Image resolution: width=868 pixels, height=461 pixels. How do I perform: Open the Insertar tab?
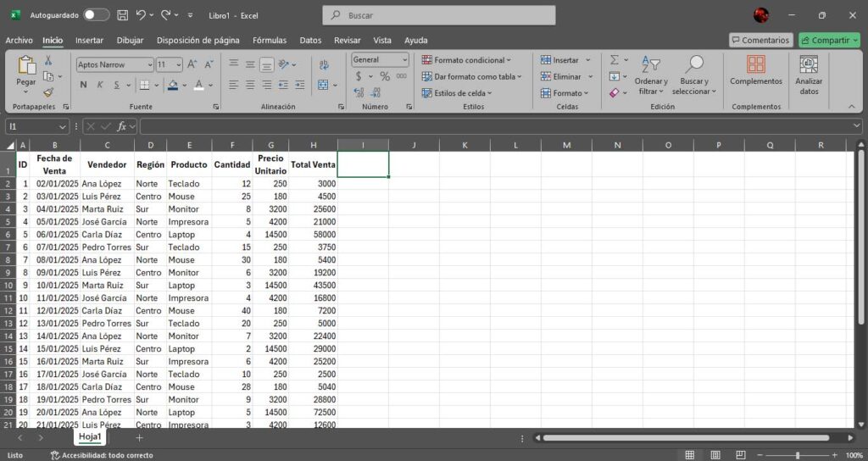(x=89, y=41)
